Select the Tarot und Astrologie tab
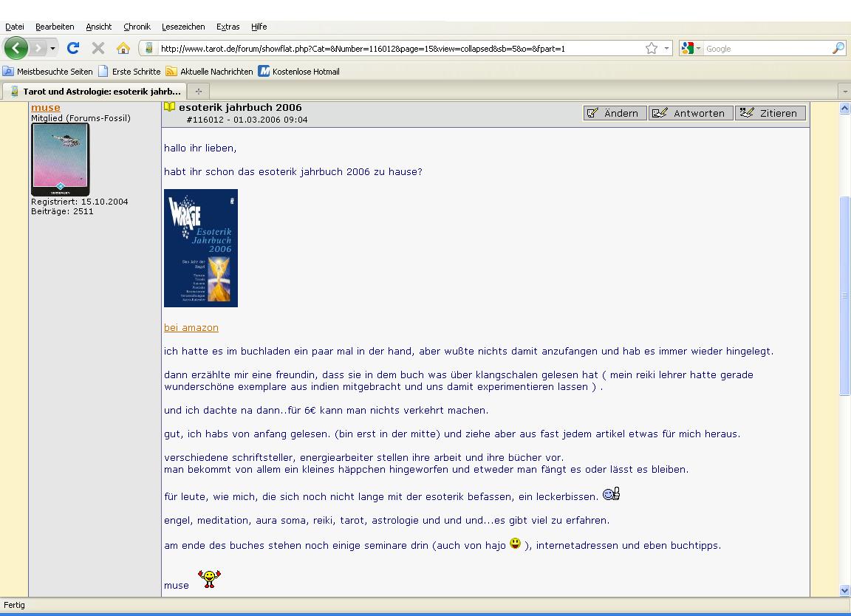The width and height of the screenshot is (851, 616). pyautogui.click(x=95, y=92)
